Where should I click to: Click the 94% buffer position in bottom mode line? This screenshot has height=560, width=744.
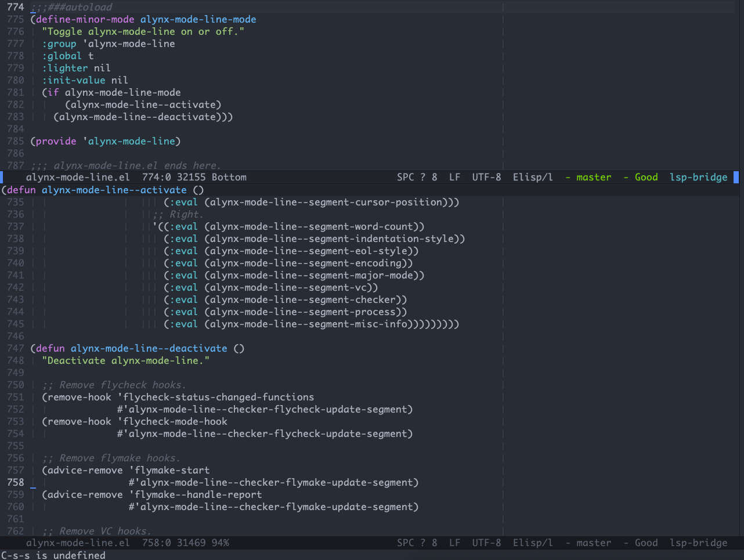220,543
